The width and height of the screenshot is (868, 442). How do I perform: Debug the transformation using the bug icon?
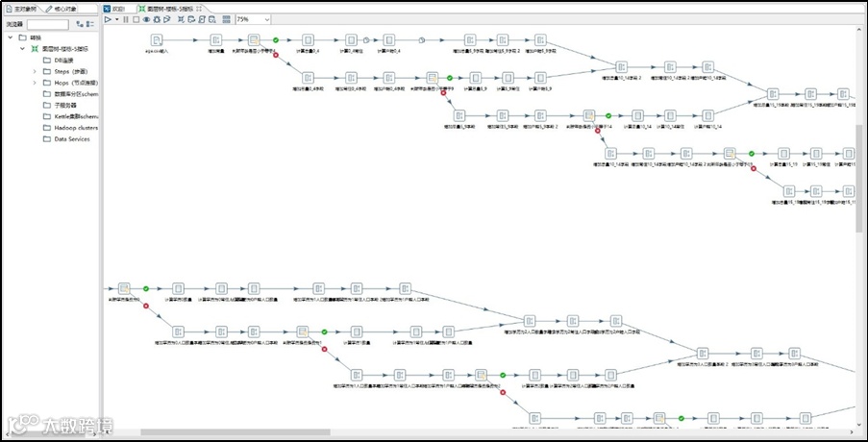click(157, 19)
